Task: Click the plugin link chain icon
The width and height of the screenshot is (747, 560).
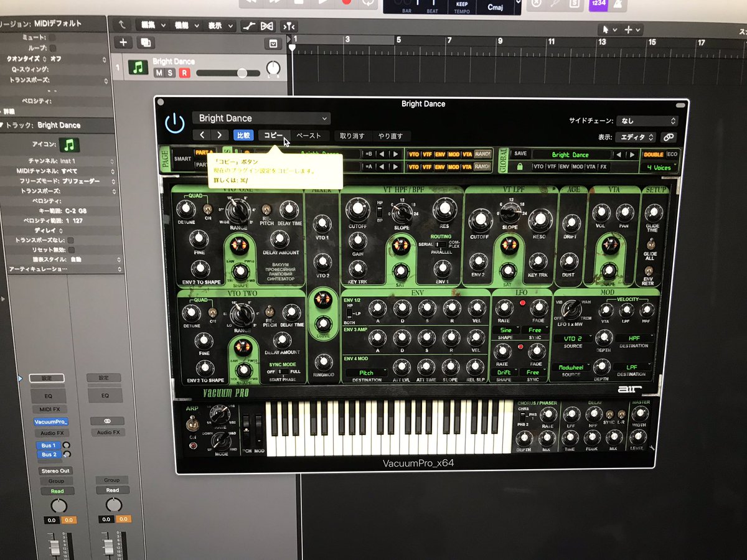Action: 669,138
